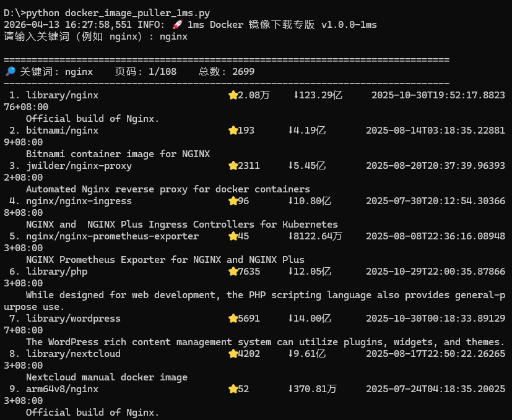Click the typed keyword nginx after the prompt
Viewport: 512px width, 420px height.
[173, 36]
